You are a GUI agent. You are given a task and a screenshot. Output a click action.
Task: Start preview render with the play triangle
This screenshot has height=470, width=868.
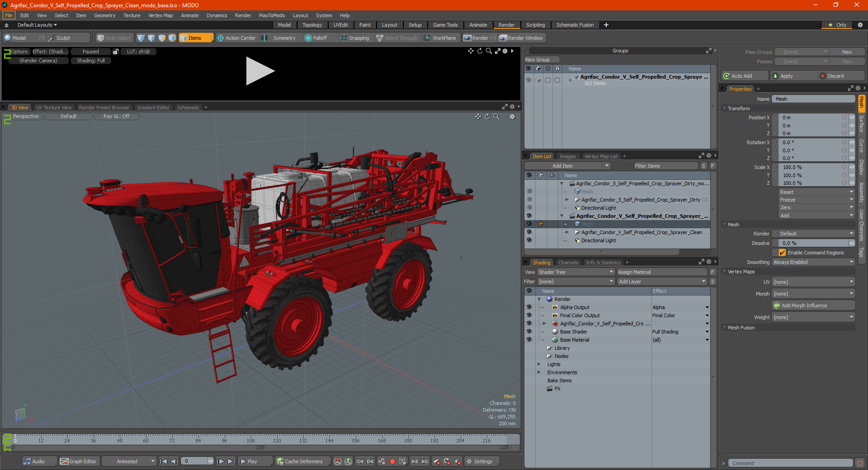pyautogui.click(x=259, y=71)
